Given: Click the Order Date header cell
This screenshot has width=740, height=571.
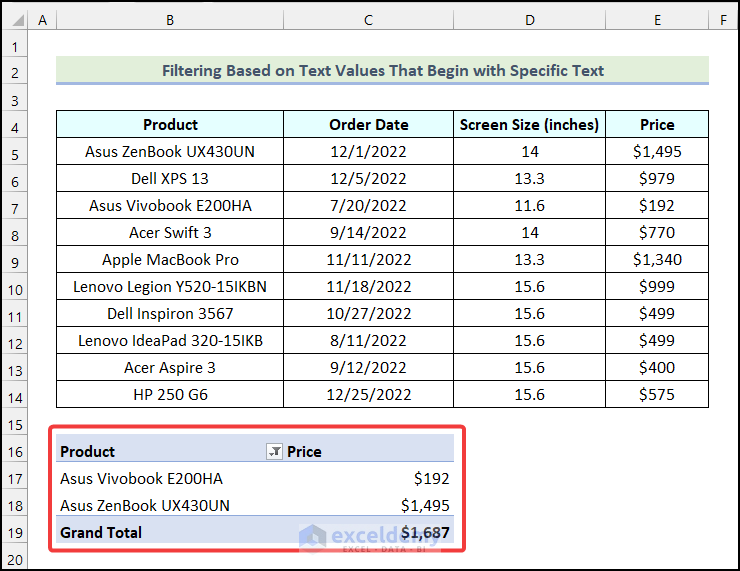Looking at the screenshot, I should pyautogui.click(x=368, y=125).
